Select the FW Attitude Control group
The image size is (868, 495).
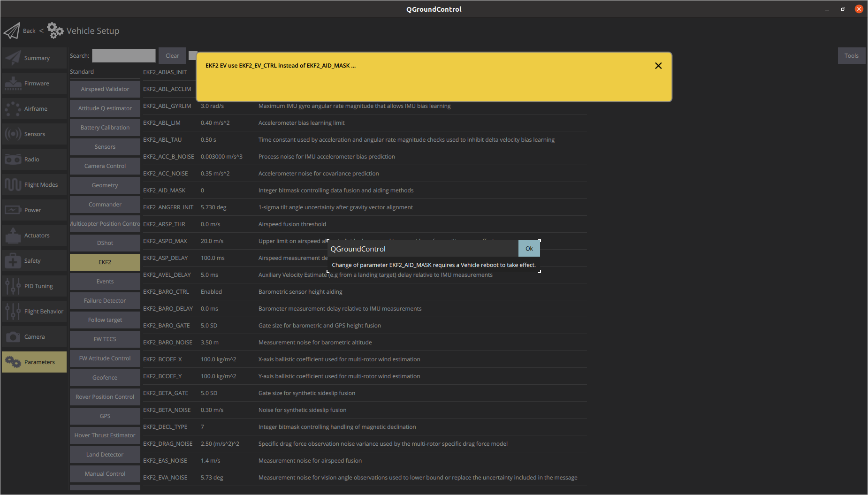105,358
